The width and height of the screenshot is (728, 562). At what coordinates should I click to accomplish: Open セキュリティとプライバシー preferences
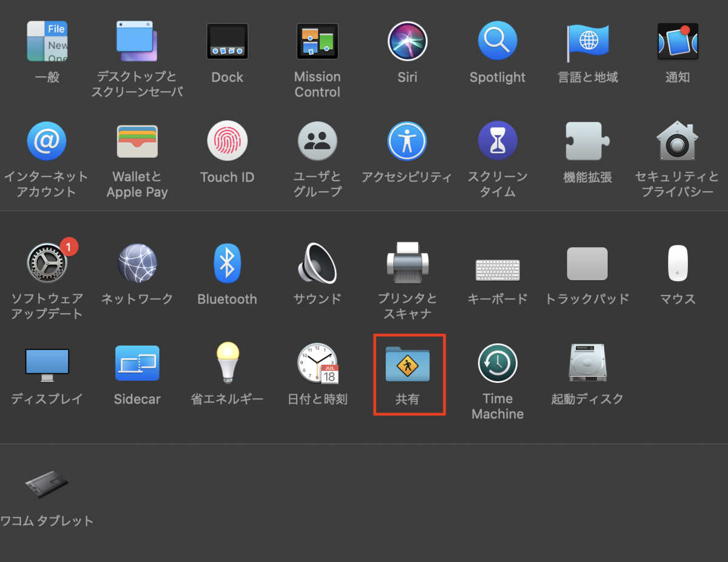point(678,141)
